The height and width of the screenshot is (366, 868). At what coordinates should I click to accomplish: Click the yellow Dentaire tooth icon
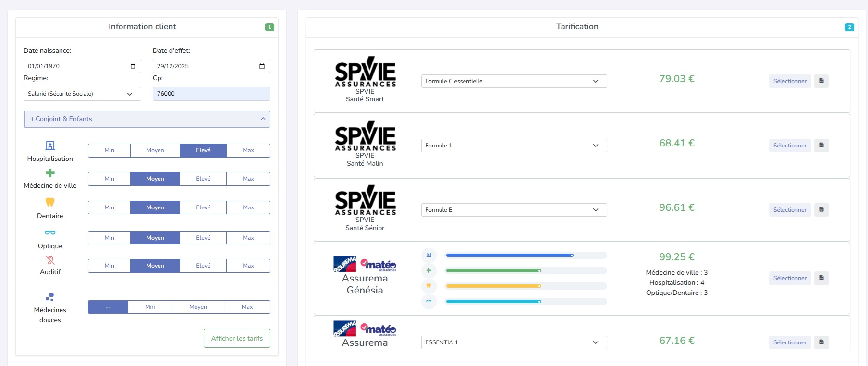(x=50, y=202)
